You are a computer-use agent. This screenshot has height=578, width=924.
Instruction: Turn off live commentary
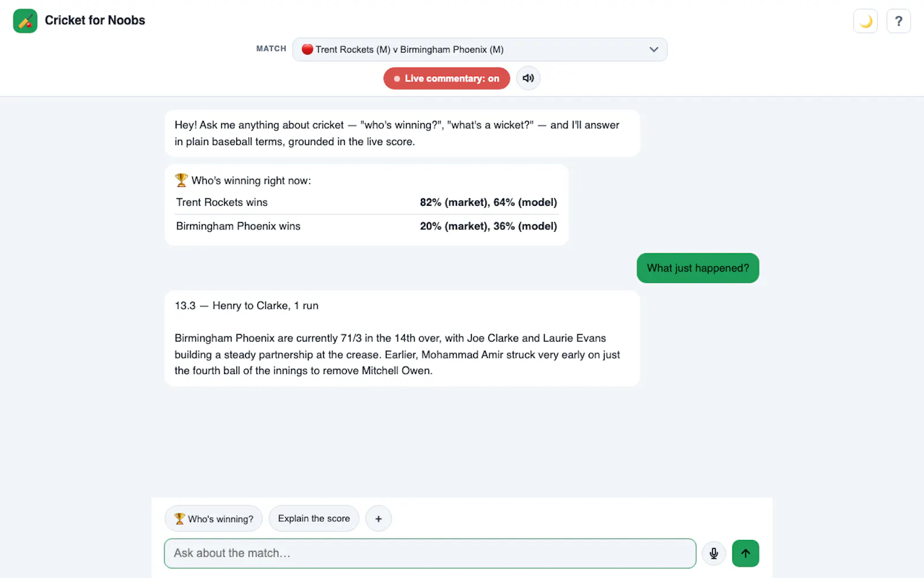(446, 79)
